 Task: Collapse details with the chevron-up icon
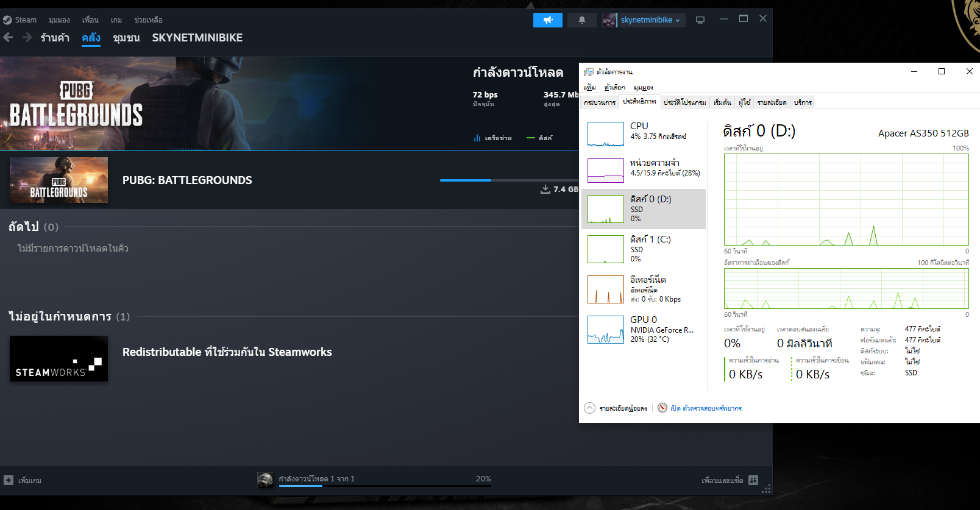coord(589,408)
